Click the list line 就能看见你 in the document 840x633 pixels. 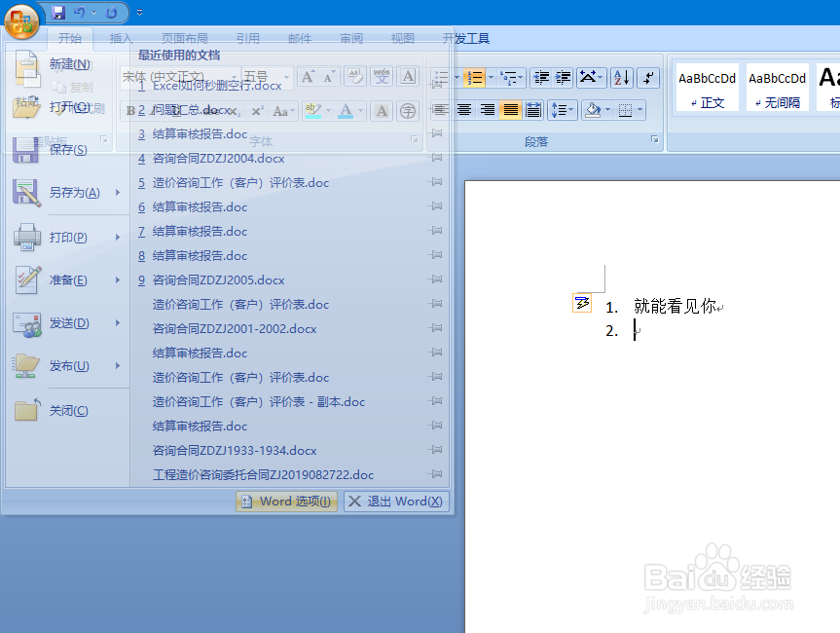pyautogui.click(x=675, y=306)
